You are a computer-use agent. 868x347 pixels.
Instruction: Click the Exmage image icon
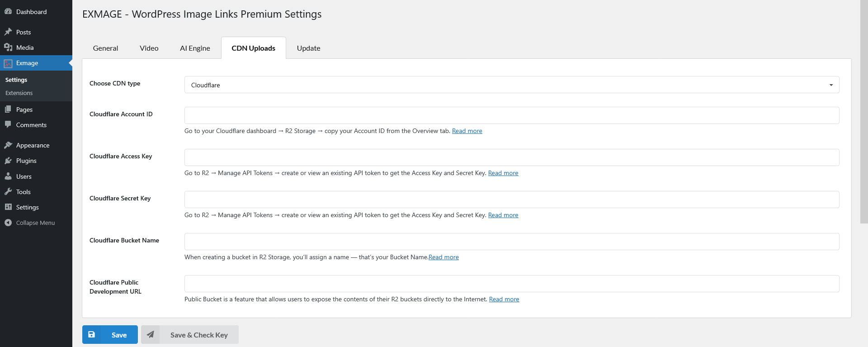tap(8, 63)
